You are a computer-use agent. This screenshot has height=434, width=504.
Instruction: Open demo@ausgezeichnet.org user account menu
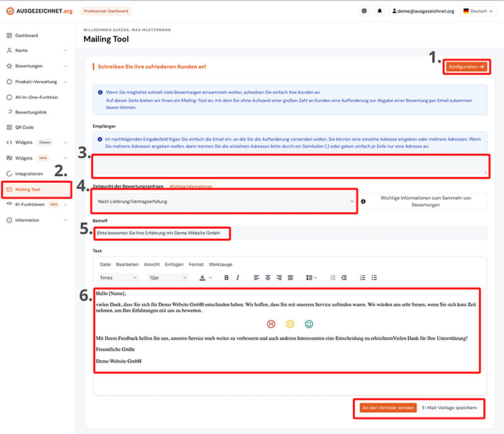coord(423,11)
